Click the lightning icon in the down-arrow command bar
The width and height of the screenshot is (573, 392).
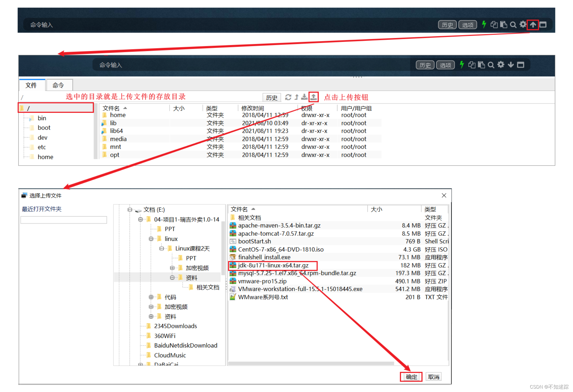(x=462, y=65)
